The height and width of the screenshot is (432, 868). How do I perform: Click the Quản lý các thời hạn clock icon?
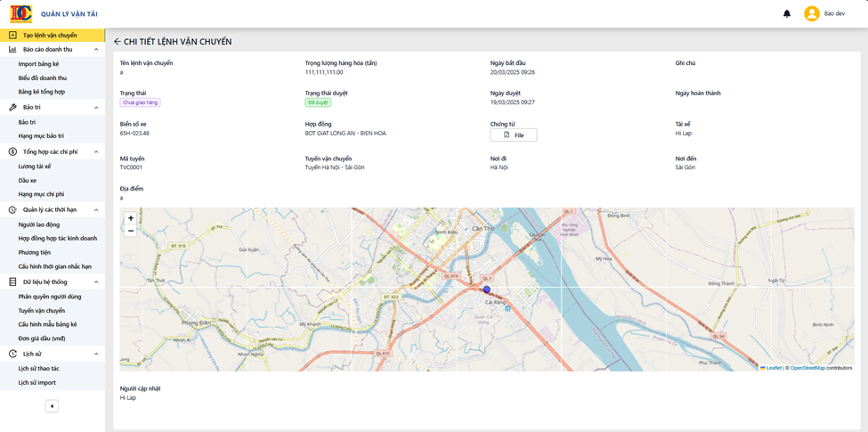[x=12, y=210]
